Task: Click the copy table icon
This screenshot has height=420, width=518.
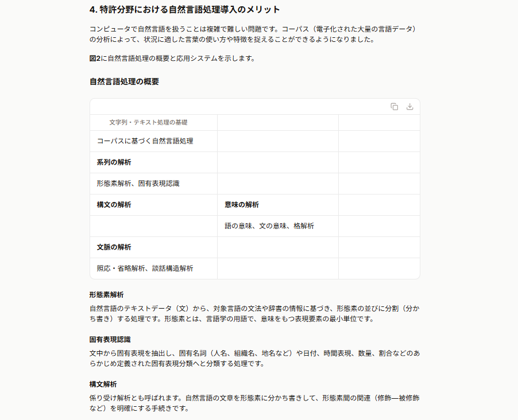Action: coord(394,107)
